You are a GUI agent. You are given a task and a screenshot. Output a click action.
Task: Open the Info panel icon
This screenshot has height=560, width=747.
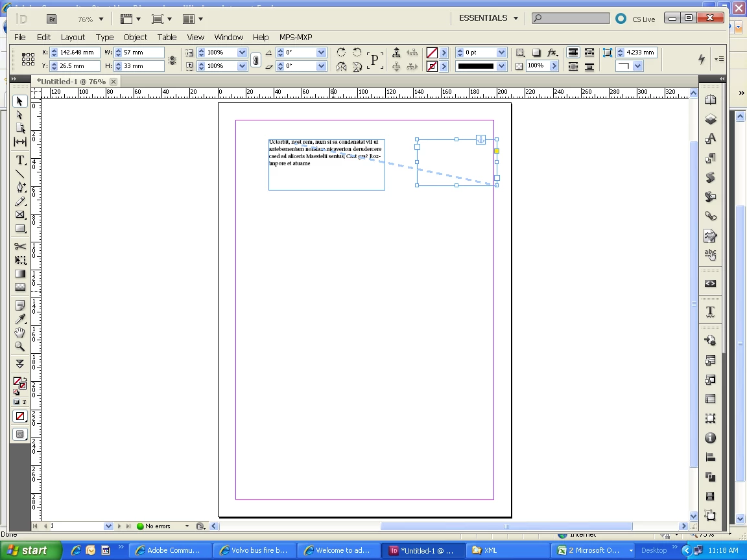click(710, 438)
